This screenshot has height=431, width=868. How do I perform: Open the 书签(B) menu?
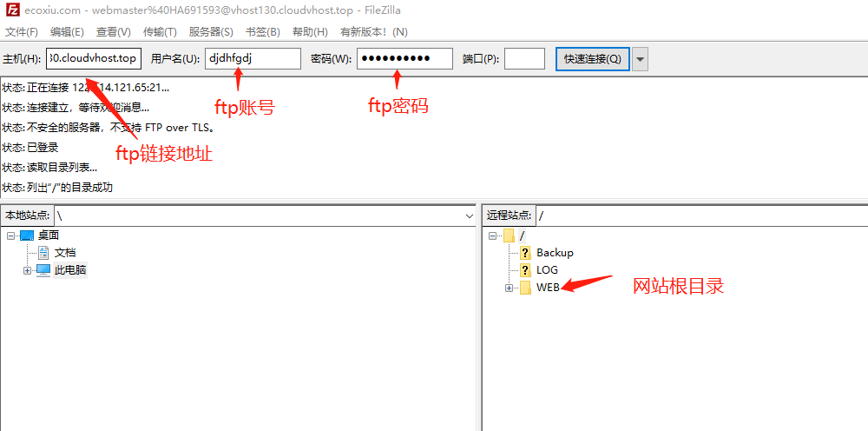pos(263,32)
